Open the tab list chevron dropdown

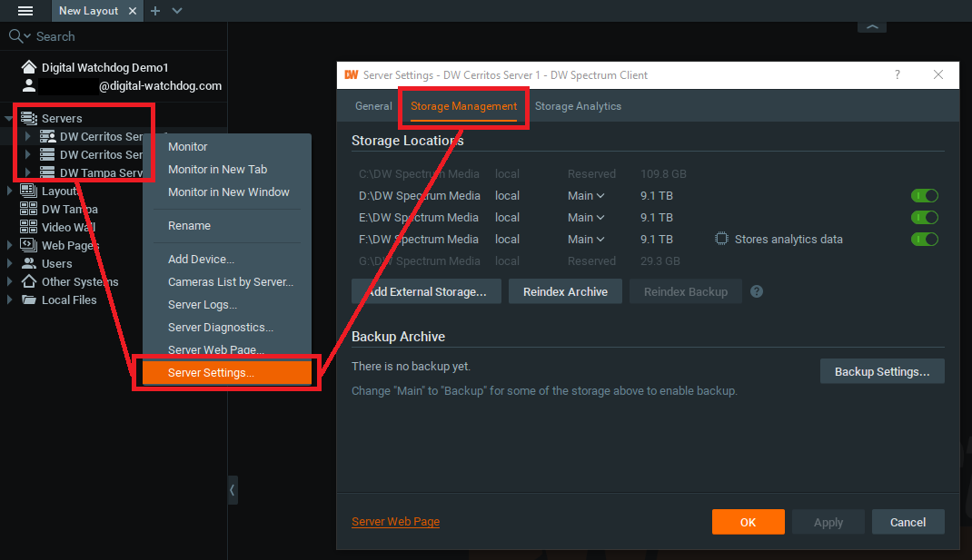pyautogui.click(x=177, y=11)
